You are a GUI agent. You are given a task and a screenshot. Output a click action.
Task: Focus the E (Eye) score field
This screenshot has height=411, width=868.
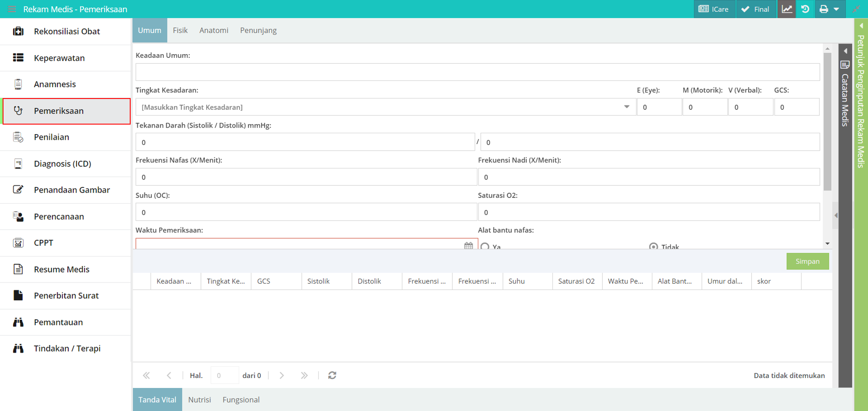[x=659, y=107]
